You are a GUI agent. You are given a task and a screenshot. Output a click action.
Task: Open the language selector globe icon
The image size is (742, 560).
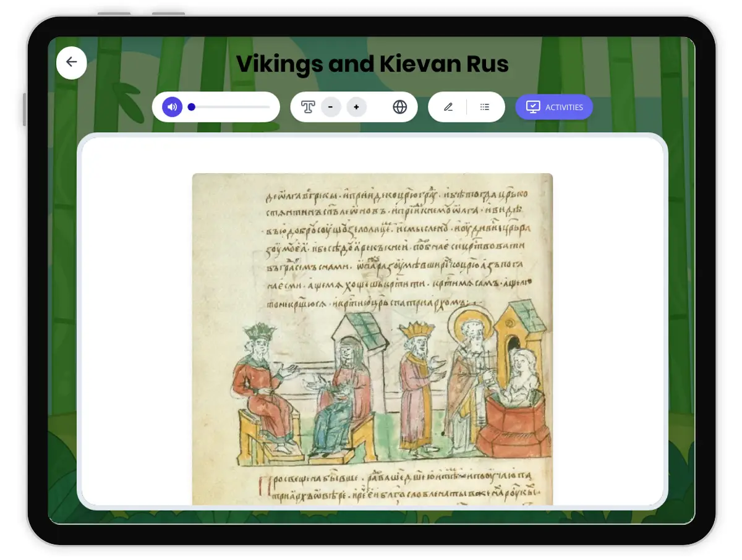pyautogui.click(x=400, y=107)
